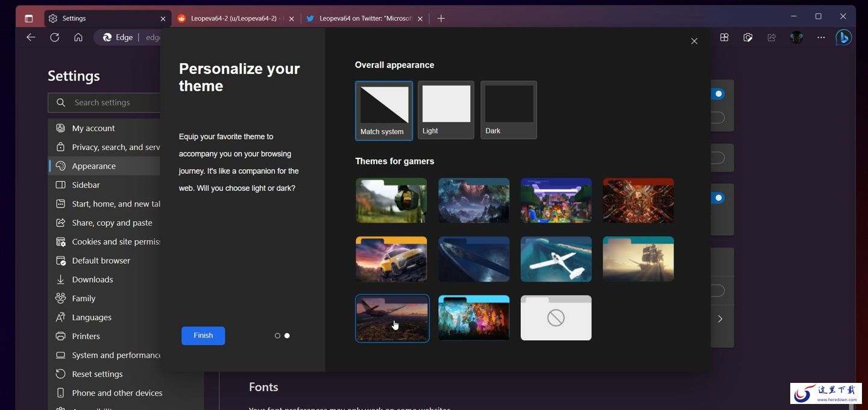Select the Minecraft blocky theme thumbnail
The height and width of the screenshot is (410, 868).
coord(556,200)
